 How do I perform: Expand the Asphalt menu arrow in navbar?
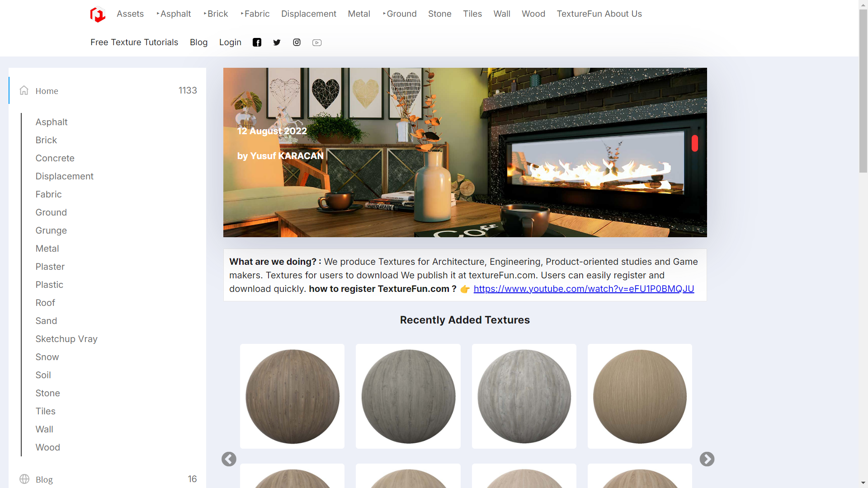(x=158, y=14)
